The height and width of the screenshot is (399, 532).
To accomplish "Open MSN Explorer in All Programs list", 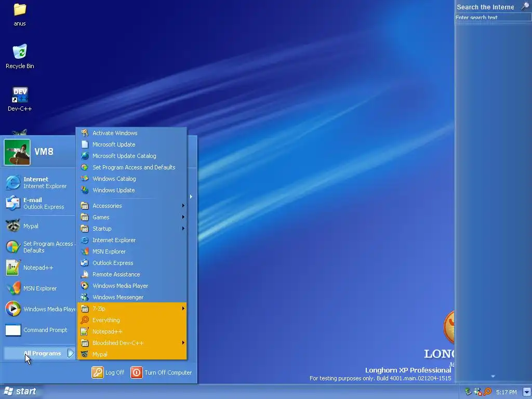I will click(x=132, y=251).
